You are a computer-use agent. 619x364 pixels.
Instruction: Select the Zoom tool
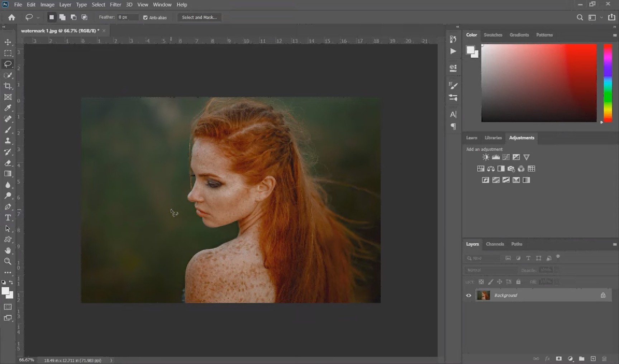click(8, 261)
